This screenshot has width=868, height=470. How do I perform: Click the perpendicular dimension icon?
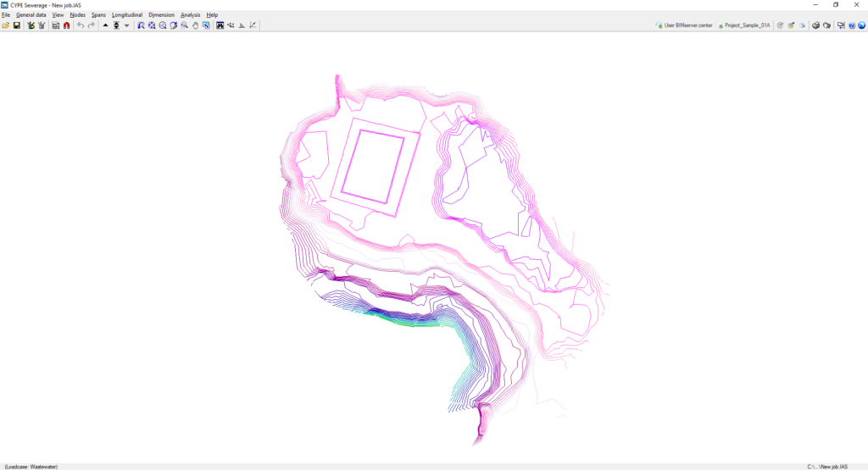242,25
